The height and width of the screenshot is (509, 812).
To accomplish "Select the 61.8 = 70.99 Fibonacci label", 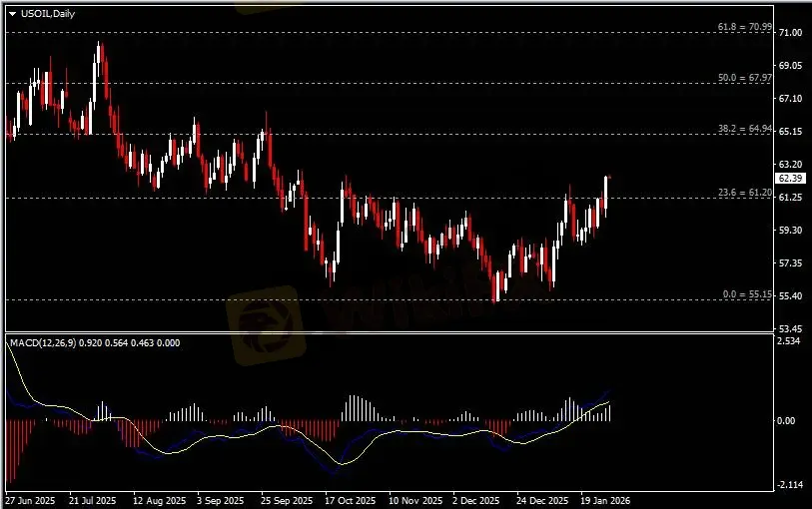I will tap(745, 27).
